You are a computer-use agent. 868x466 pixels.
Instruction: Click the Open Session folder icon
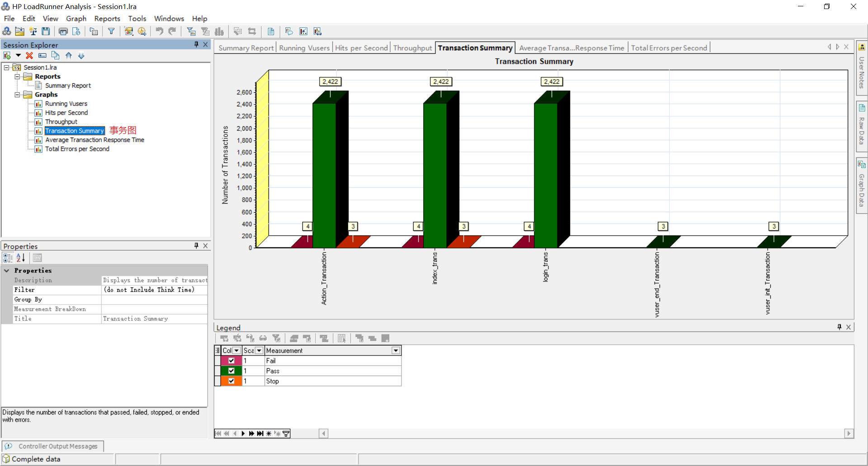(x=19, y=31)
